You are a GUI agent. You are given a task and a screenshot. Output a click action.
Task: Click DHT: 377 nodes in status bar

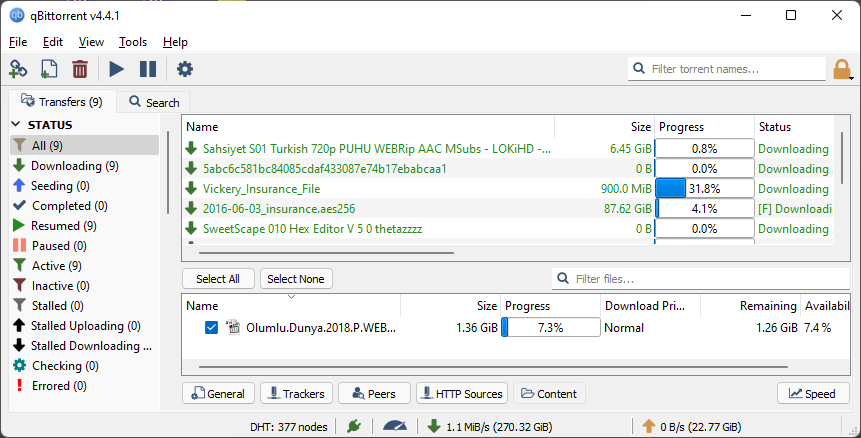tap(289, 426)
